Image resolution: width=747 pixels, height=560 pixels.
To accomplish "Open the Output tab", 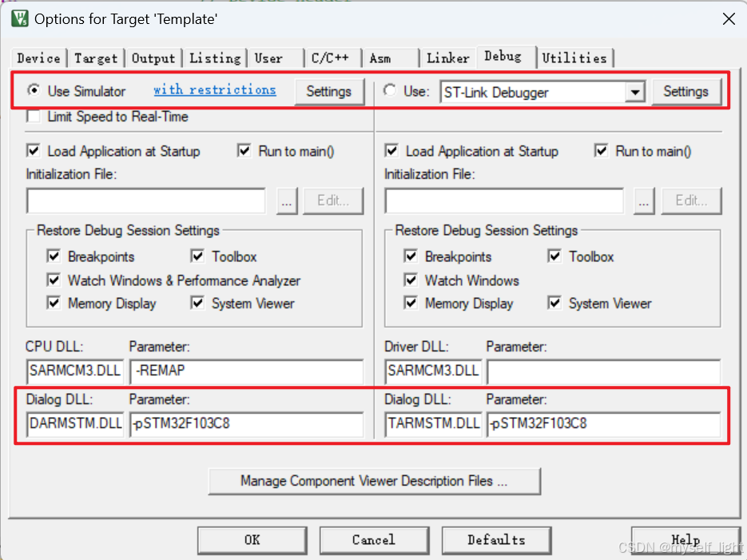I will 153,58.
